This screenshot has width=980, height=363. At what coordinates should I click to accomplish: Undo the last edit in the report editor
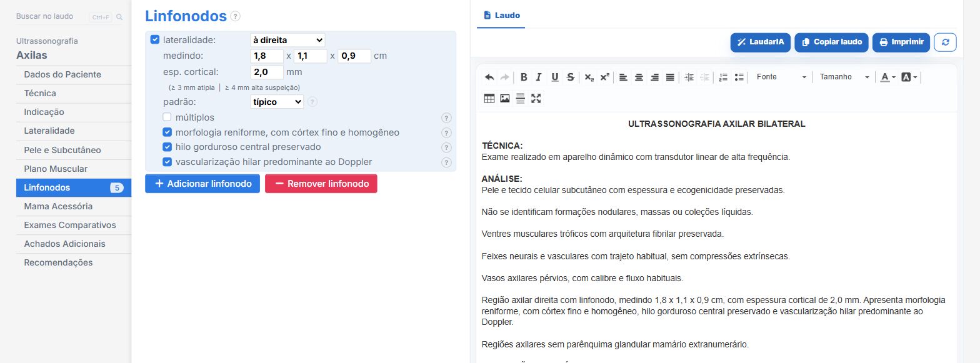(489, 77)
